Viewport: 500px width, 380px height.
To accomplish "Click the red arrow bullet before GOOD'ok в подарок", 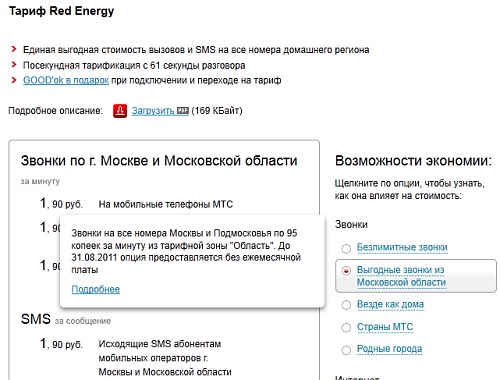I will tap(14, 80).
